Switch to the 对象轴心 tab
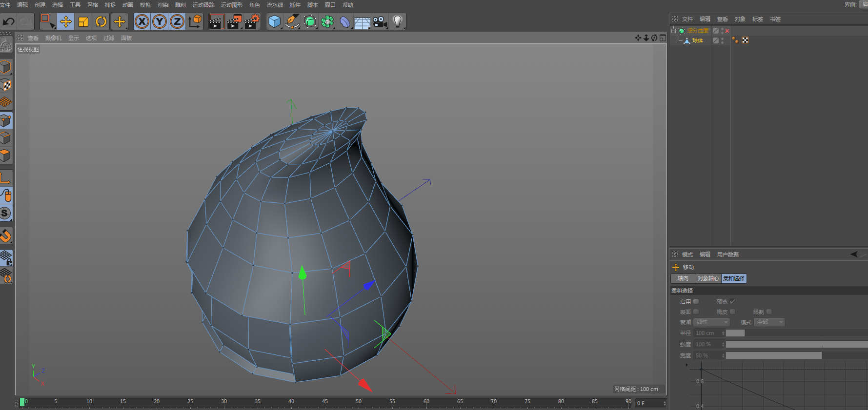868x410 pixels. point(708,278)
